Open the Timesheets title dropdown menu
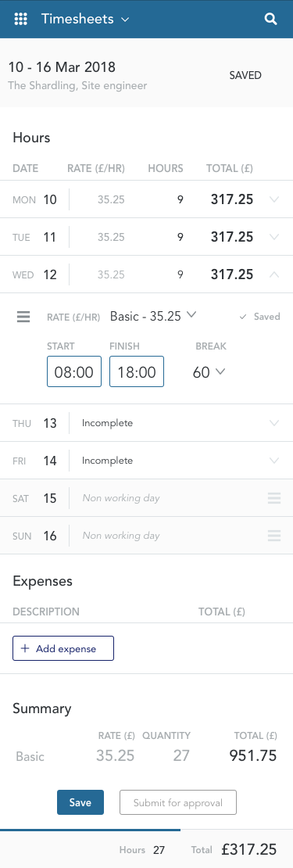Image resolution: width=293 pixels, height=868 pixels. tap(86, 19)
